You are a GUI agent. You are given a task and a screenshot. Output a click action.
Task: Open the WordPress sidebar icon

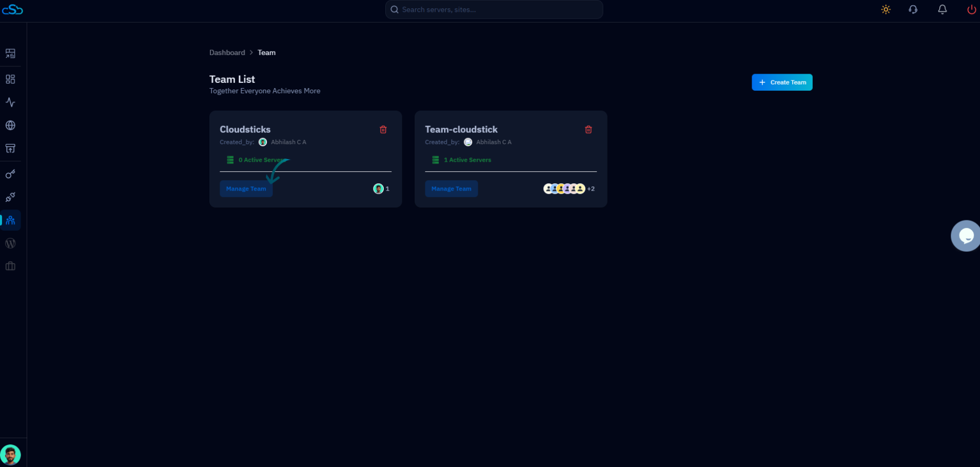pos(10,244)
